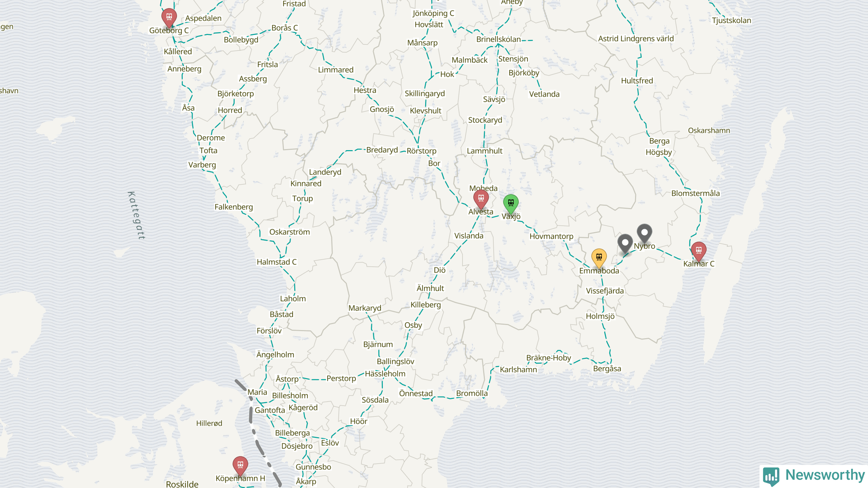Select the yellow train marker at Emmaboda

point(599,258)
